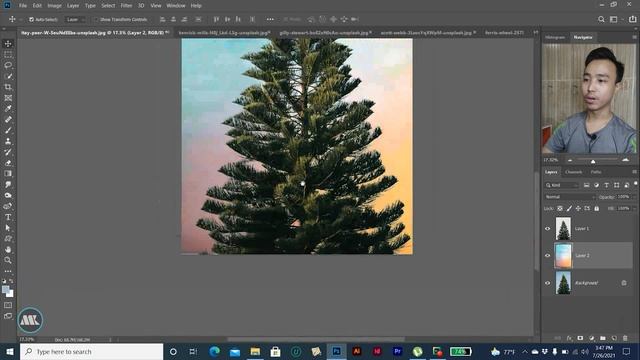Open Layers panel options menu
640x360 pixels.
[634, 172]
